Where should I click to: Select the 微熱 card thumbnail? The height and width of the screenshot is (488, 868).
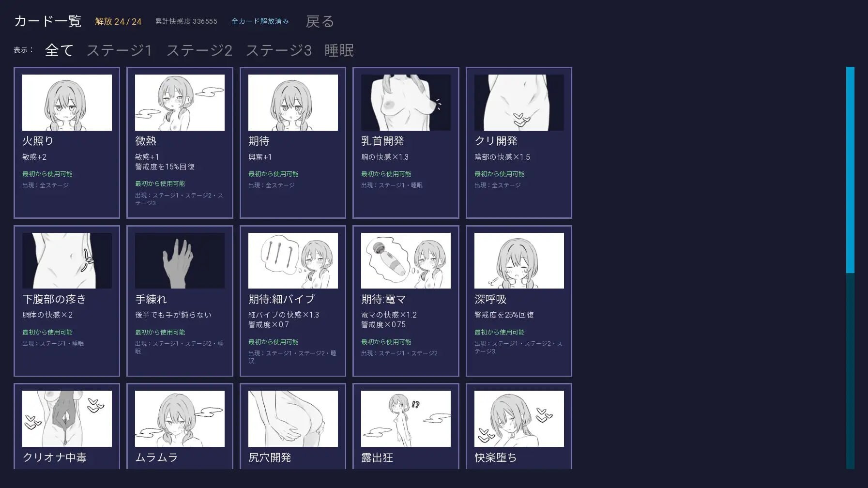pyautogui.click(x=180, y=103)
